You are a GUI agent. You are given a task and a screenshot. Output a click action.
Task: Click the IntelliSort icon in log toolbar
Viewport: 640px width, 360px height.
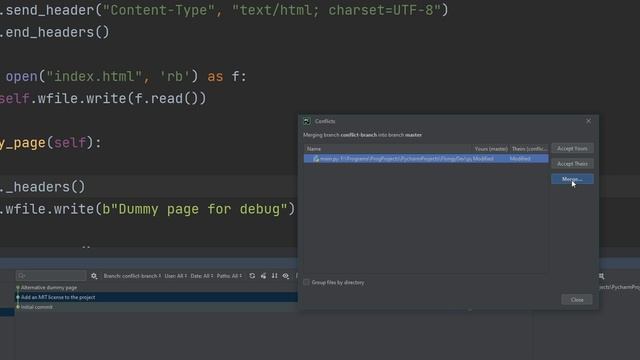pos(274,276)
